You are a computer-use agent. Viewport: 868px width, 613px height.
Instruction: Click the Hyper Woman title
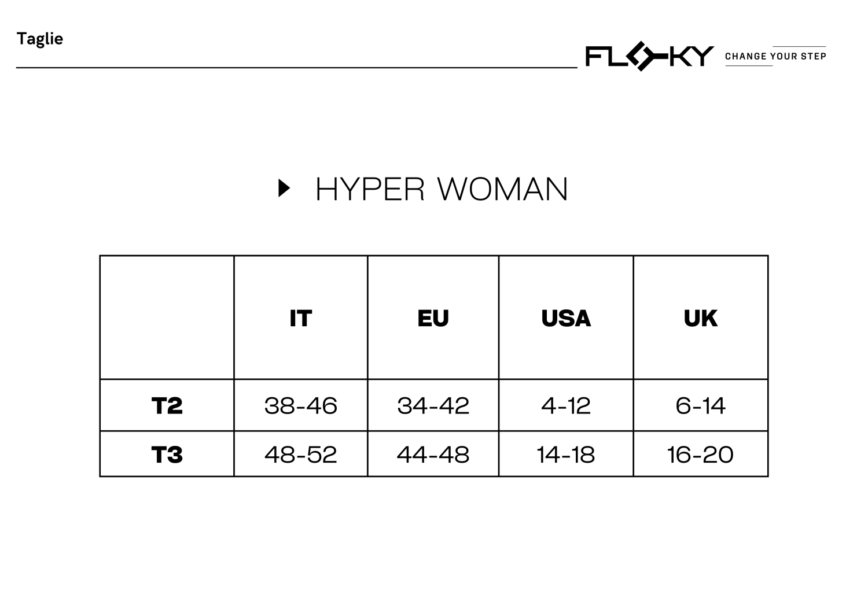pyautogui.click(x=442, y=189)
